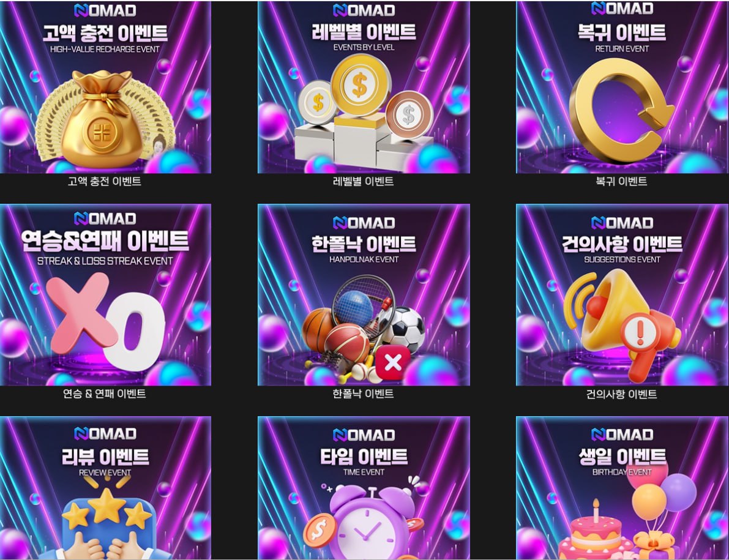Open the 복귀 이벤트 caption link
Image resolution: width=729 pixels, height=560 pixels.
(622, 181)
